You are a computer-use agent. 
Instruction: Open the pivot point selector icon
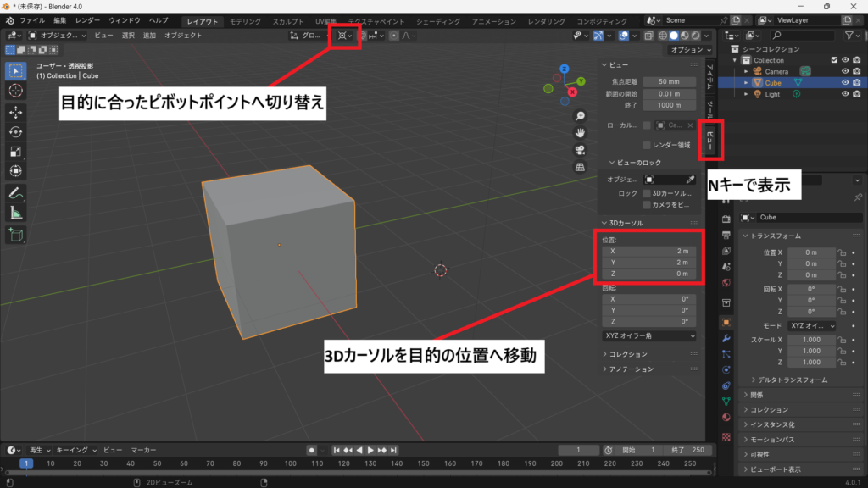[345, 36]
